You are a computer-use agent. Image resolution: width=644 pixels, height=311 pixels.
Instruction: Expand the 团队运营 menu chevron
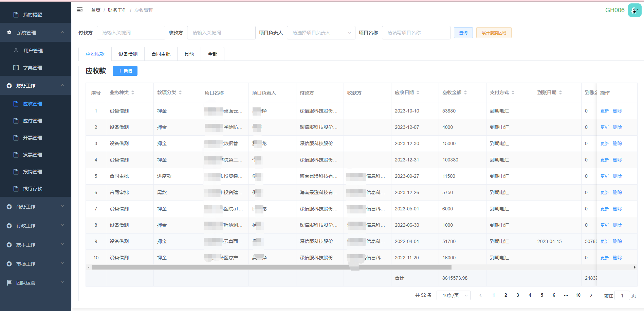coord(62,282)
